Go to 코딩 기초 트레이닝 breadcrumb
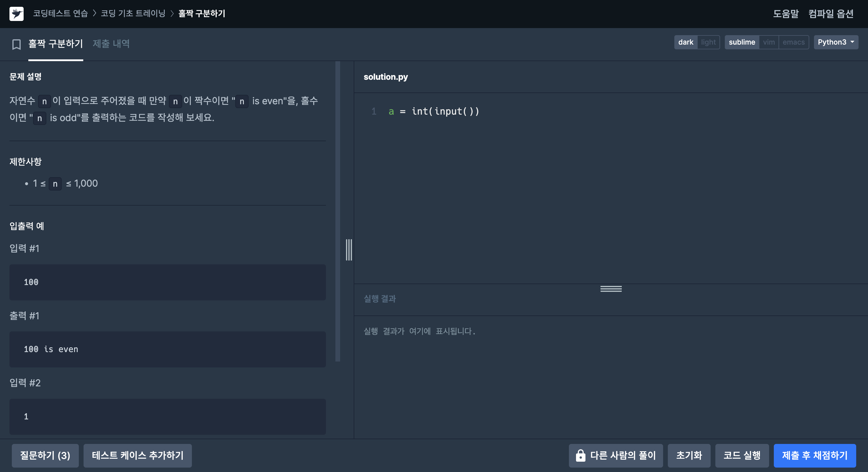 133,14
